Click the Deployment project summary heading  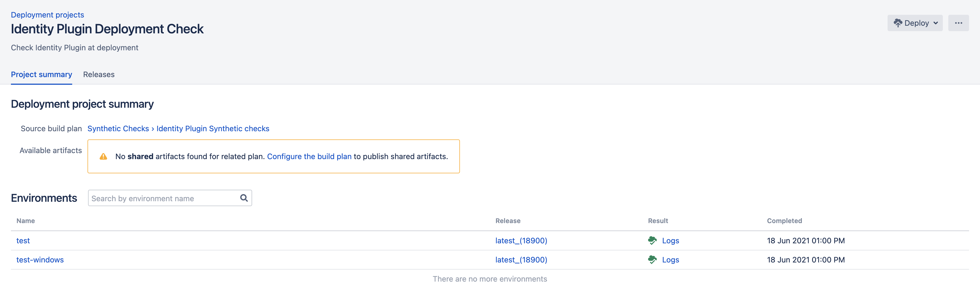click(x=82, y=104)
